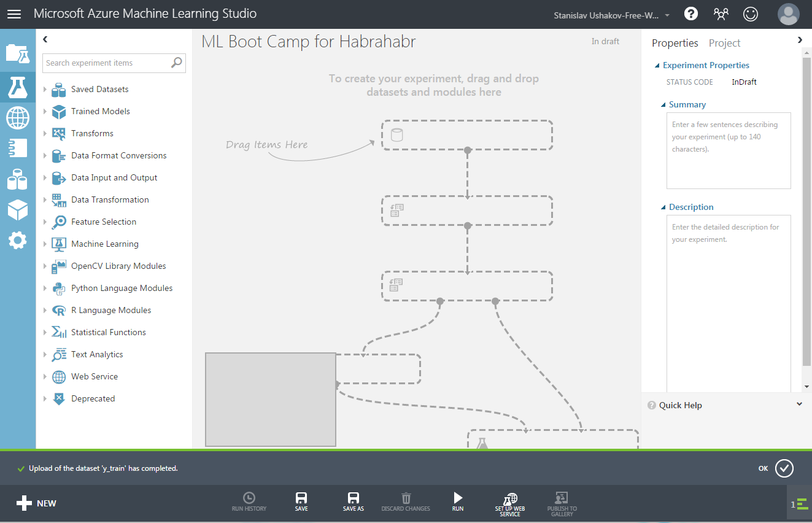
Task: Dismiss notification with OK checkmark
Action: coord(784,468)
